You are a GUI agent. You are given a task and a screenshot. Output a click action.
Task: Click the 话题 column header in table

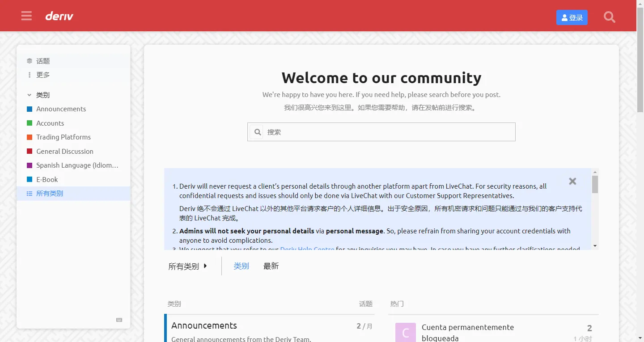[x=366, y=304]
